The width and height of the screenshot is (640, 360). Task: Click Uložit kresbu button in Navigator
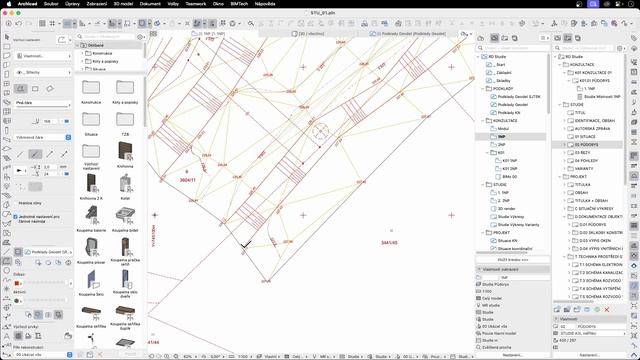(x=513, y=260)
